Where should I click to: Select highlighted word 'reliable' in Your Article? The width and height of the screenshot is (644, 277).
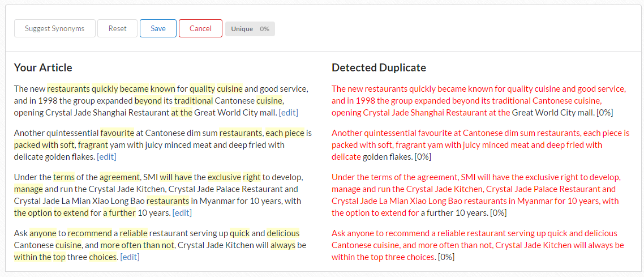pos(134,233)
